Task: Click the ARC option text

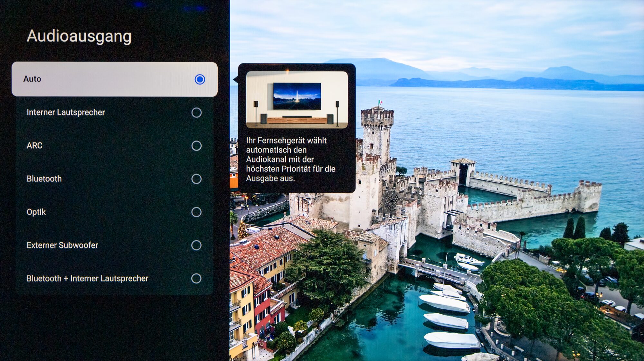Action: 34,145
